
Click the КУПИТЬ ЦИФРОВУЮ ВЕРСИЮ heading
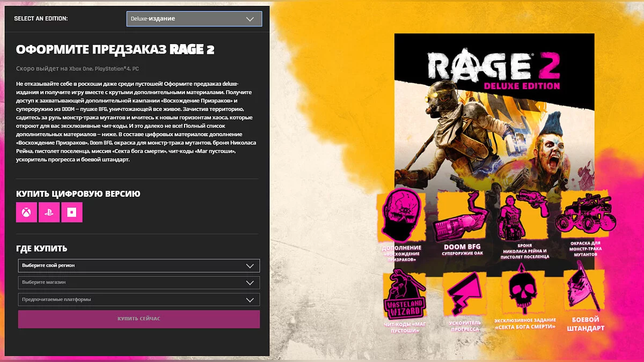click(x=78, y=194)
